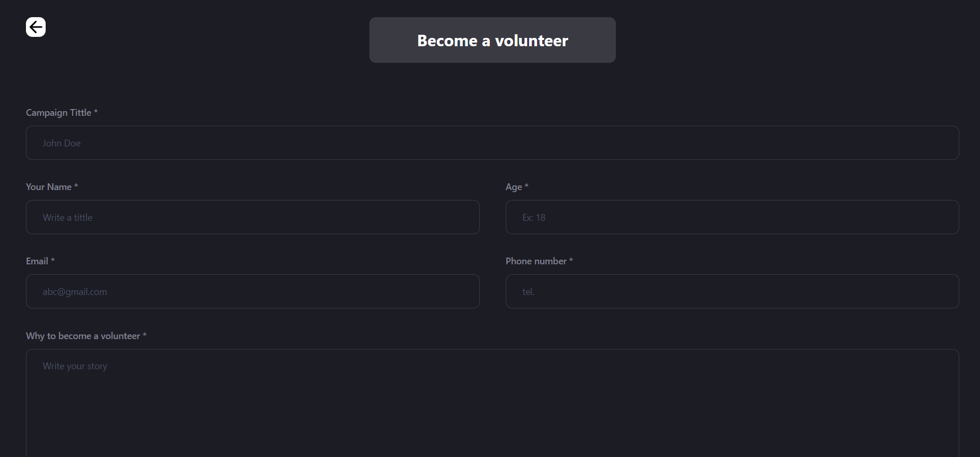This screenshot has width=980, height=457.
Task: Click the Become a volunteer heading button
Action: point(492,40)
